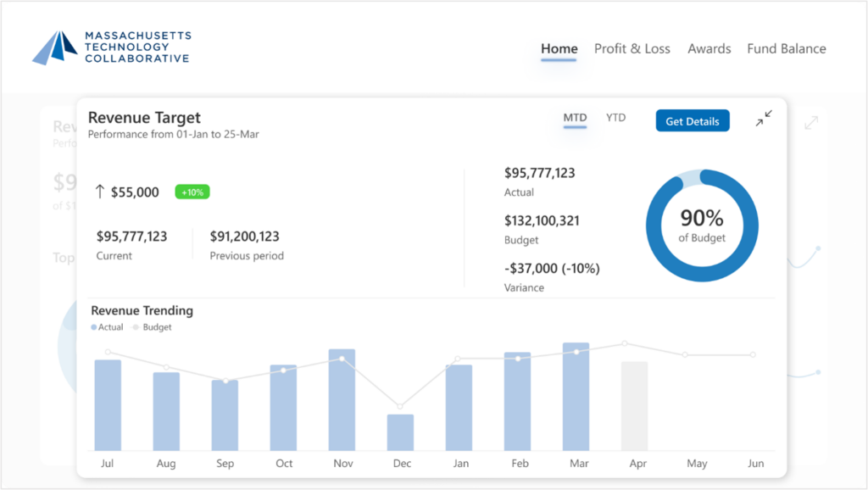Expand the background card with arrow icon
868x490 pixels.
coord(811,122)
